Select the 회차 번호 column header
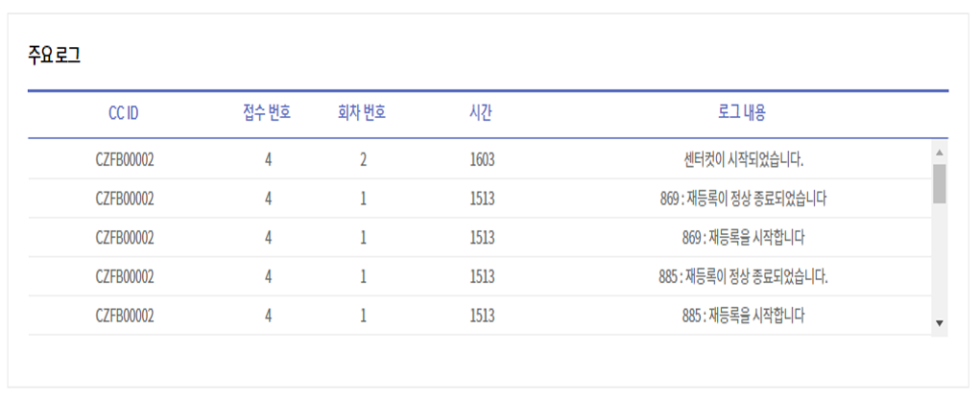Image resolution: width=980 pixels, height=400 pixels. [362, 113]
